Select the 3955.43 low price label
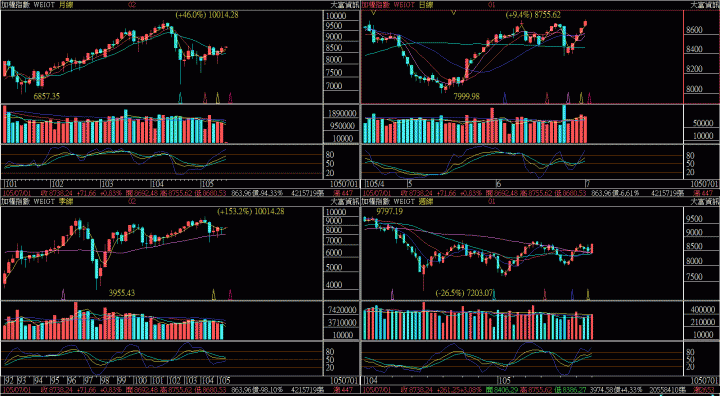Viewport: 720px width, 396px height. tap(122, 293)
